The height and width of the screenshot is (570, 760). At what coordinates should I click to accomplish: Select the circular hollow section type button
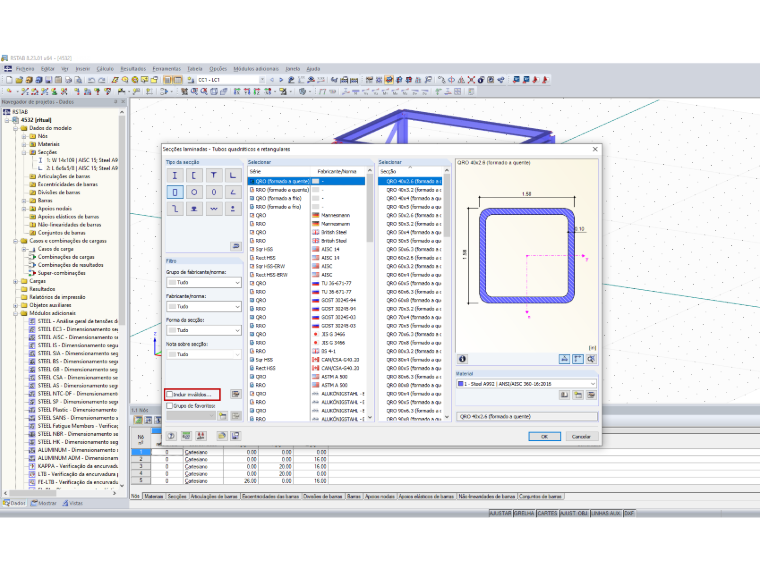click(x=194, y=192)
